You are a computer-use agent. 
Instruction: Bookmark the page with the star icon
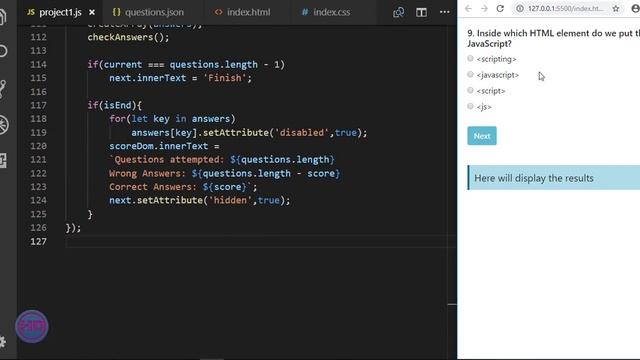[616, 8]
